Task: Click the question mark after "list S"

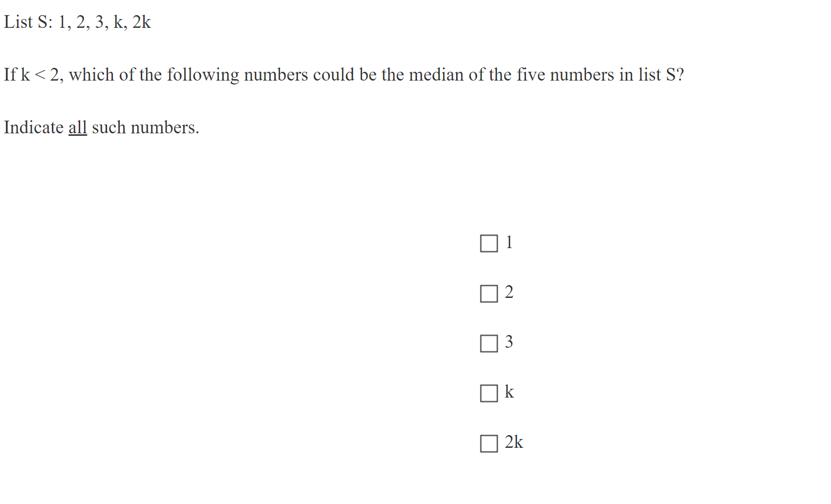Action: 680,75
